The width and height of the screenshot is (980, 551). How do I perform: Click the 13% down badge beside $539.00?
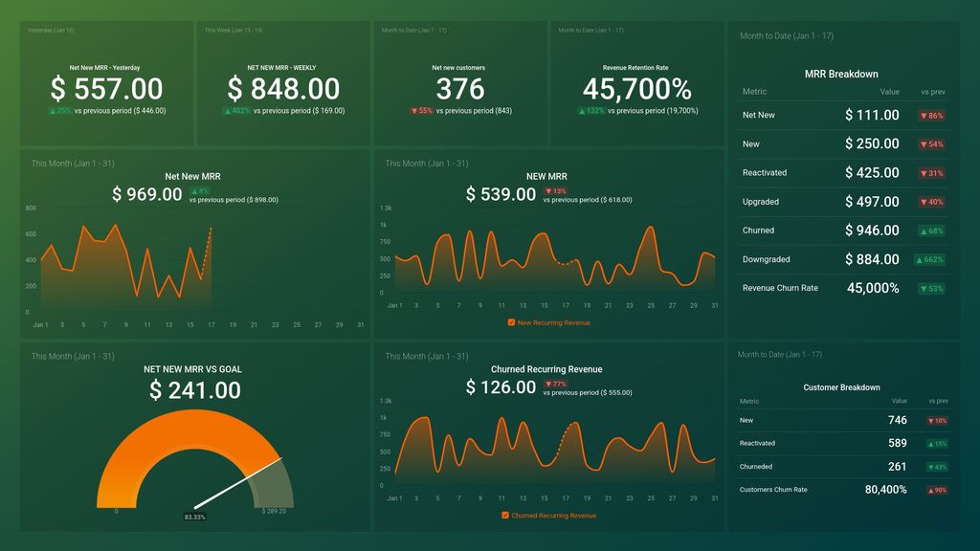[555, 191]
